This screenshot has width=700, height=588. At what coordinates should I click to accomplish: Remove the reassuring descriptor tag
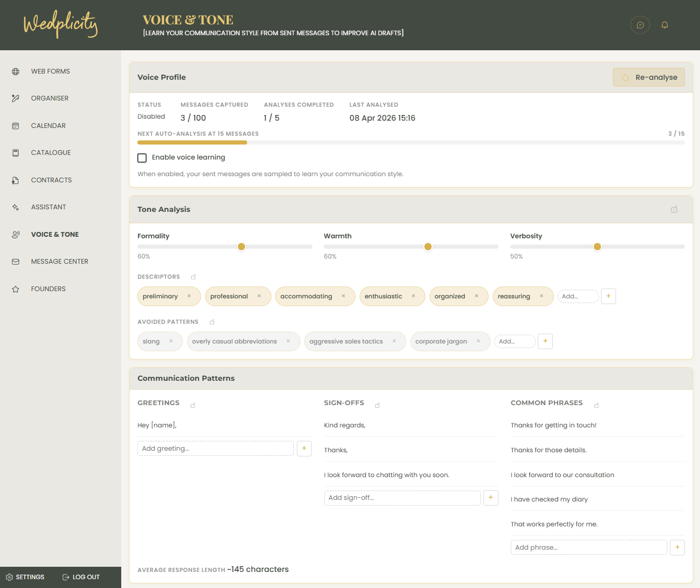coord(541,296)
